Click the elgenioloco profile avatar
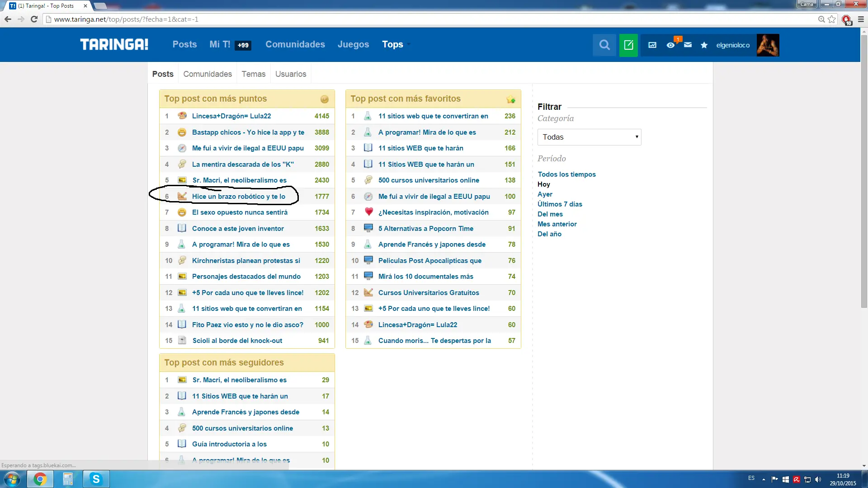Viewport: 868px width, 488px height. click(x=768, y=45)
